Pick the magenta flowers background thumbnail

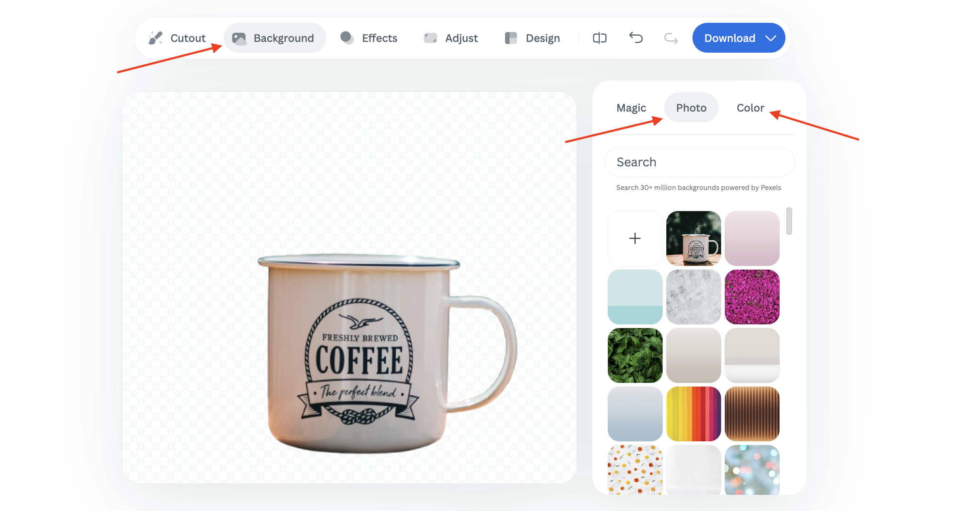coord(752,297)
